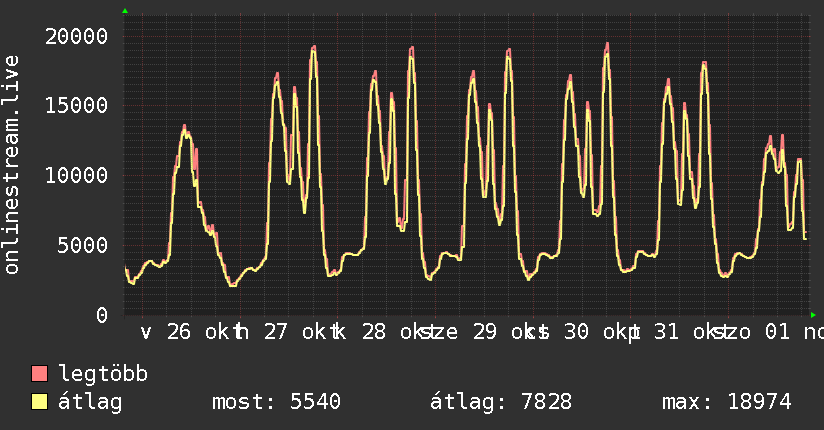Click the átlag: 7828 statistic
This screenshot has width=824, height=430.
tap(501, 402)
